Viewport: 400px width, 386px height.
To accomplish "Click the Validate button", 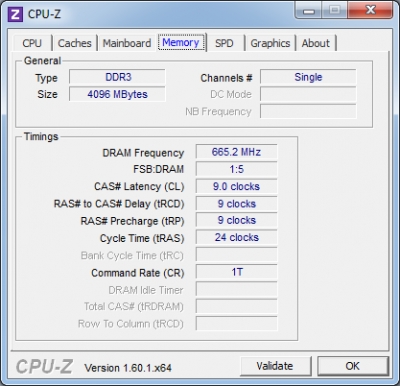I will pyautogui.click(x=275, y=366).
